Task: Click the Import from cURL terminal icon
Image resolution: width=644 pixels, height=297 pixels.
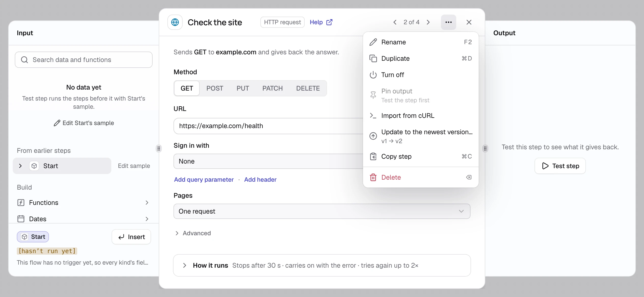Action: pyautogui.click(x=373, y=116)
